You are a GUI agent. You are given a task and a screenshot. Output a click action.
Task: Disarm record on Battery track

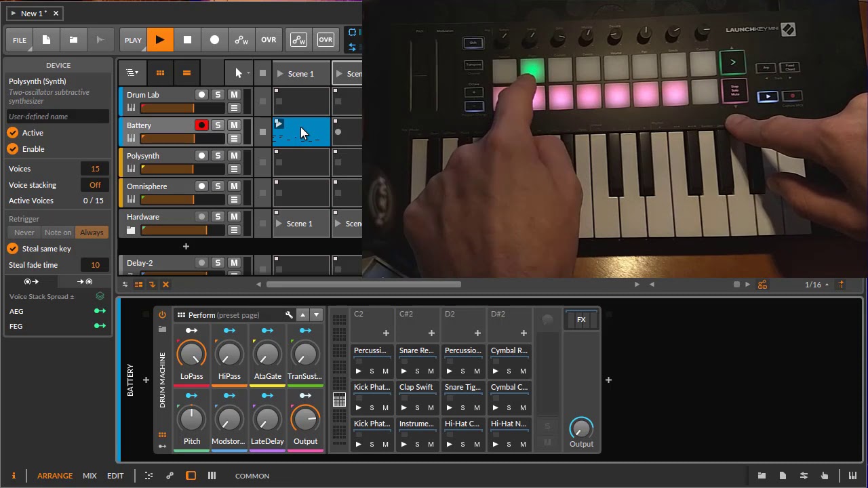click(x=201, y=125)
